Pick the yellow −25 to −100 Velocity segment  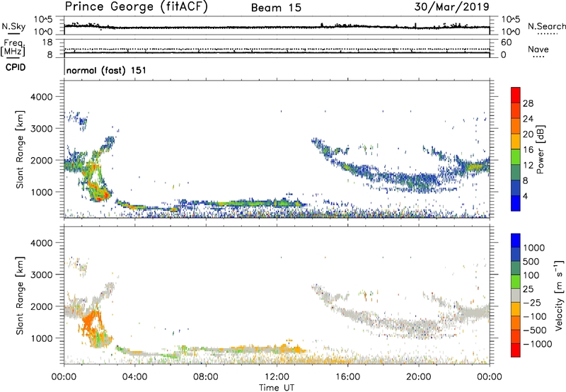point(516,309)
